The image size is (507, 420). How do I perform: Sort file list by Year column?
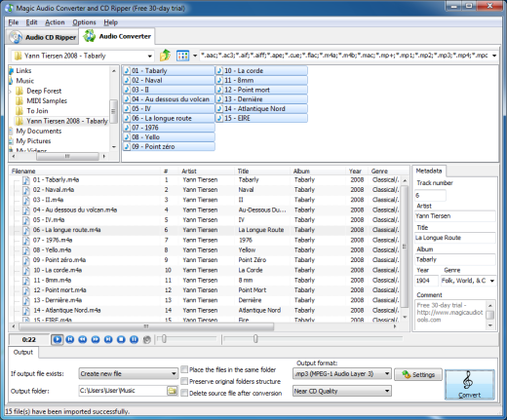tap(356, 172)
